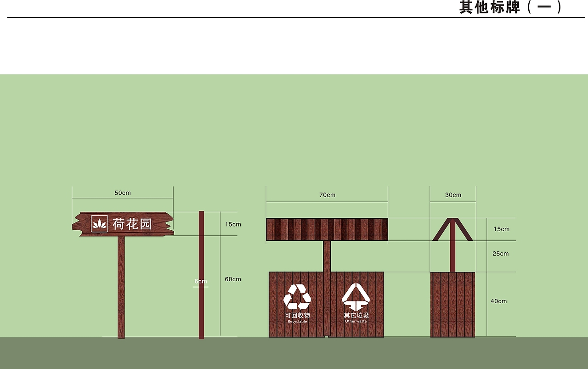Select the 荷花园 sign text
Viewport: 588px width, 369px height.
click(132, 224)
